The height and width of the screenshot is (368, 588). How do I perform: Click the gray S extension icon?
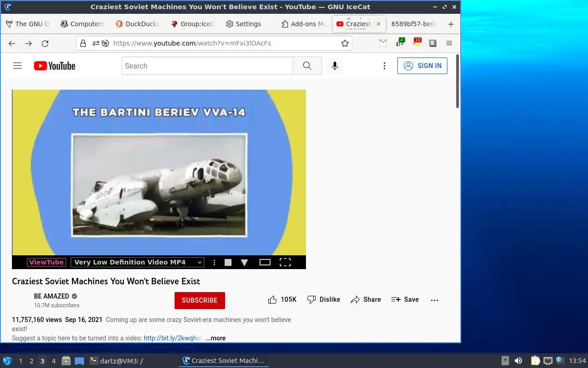[x=433, y=43]
